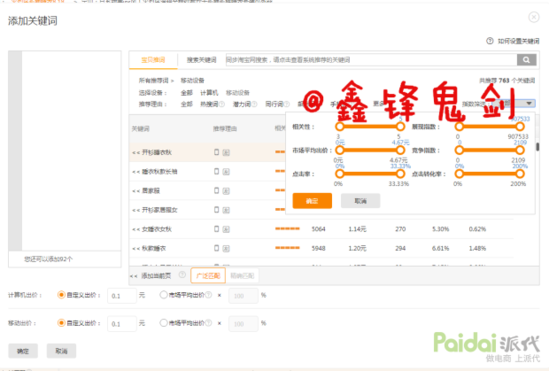Focus 移动出价 custom bid field
The width and height of the screenshot is (549, 371).
tap(122, 324)
